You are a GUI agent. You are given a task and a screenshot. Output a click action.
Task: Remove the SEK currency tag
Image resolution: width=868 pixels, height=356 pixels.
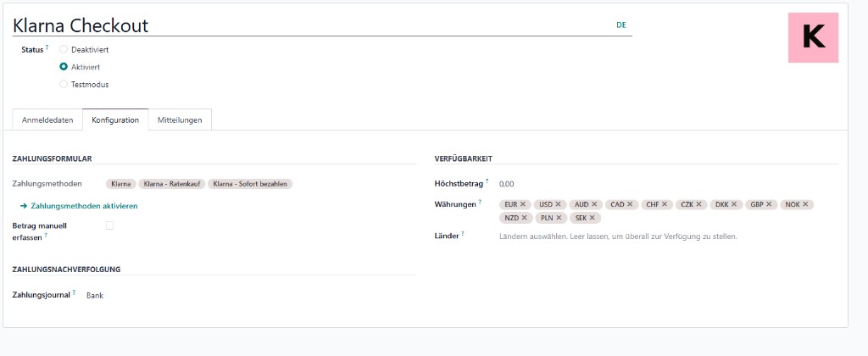pos(593,218)
